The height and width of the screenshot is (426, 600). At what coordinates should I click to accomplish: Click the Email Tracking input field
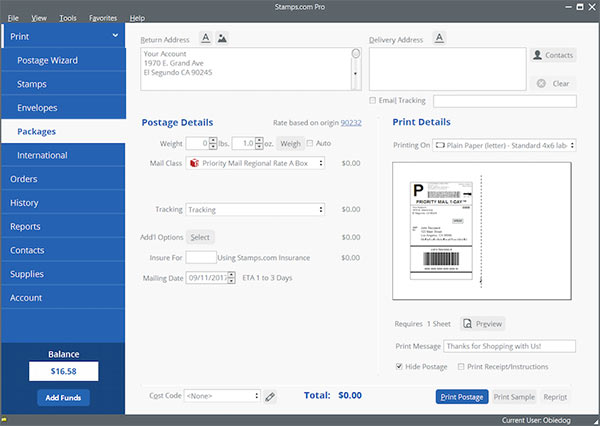tap(505, 101)
